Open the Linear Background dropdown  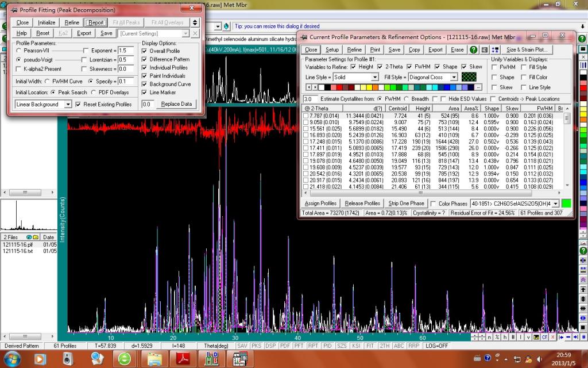[68, 104]
